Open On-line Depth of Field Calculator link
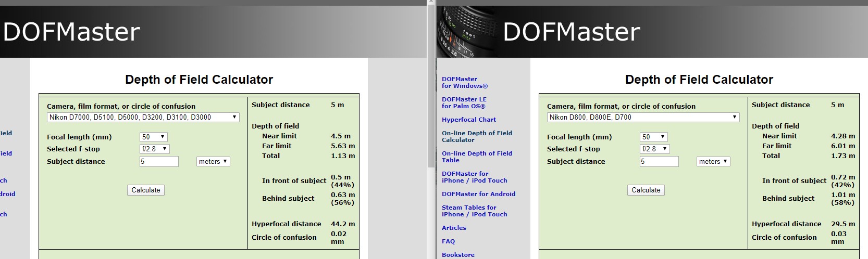 point(477,137)
